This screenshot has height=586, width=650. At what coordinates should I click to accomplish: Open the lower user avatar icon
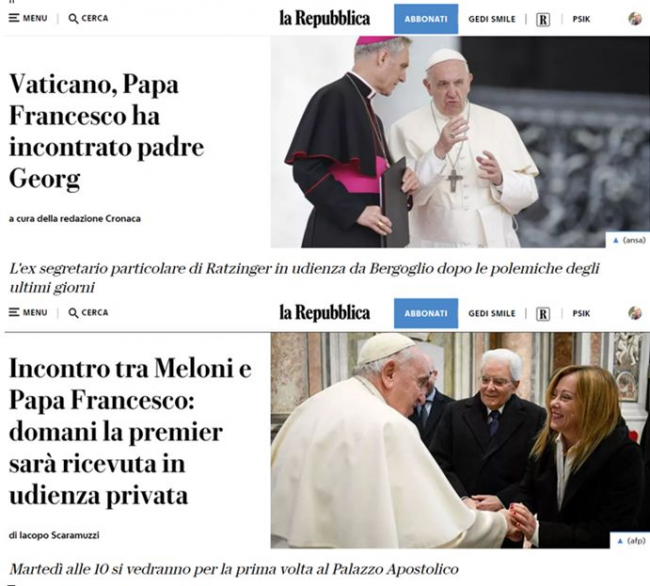[635, 313]
